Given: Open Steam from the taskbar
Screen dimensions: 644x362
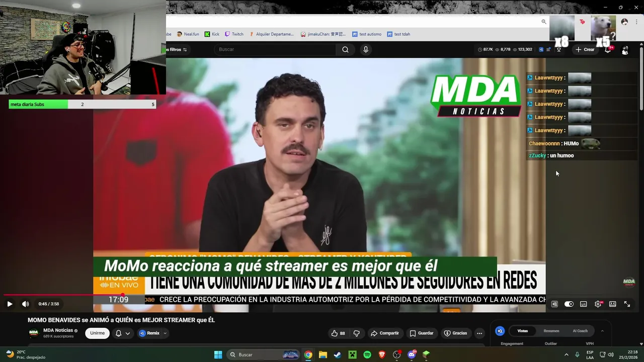Looking at the screenshot, I should [338, 354].
